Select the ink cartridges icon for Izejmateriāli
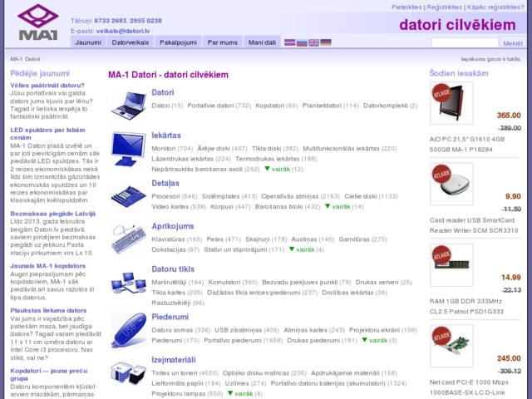 tap(128, 373)
